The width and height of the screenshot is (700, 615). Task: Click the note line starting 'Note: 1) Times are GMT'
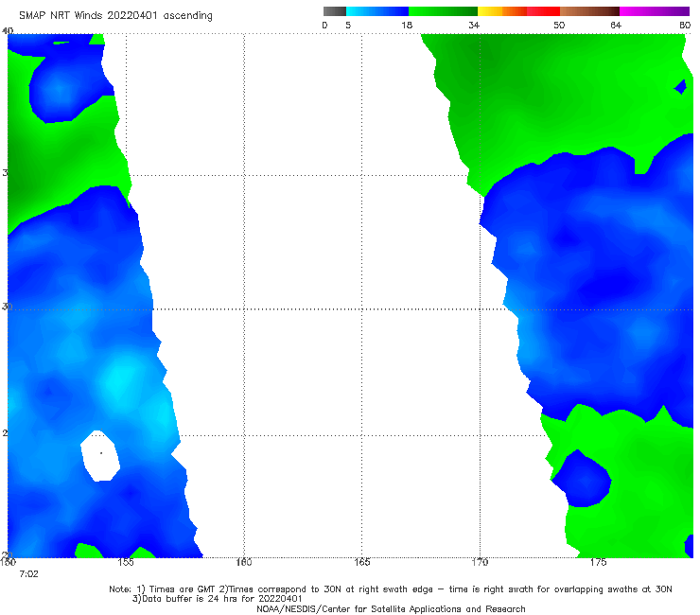click(x=391, y=589)
